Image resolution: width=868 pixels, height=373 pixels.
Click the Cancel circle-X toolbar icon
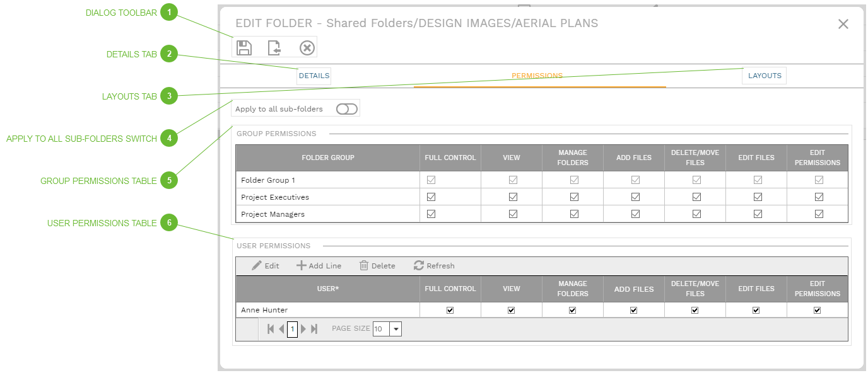point(307,48)
